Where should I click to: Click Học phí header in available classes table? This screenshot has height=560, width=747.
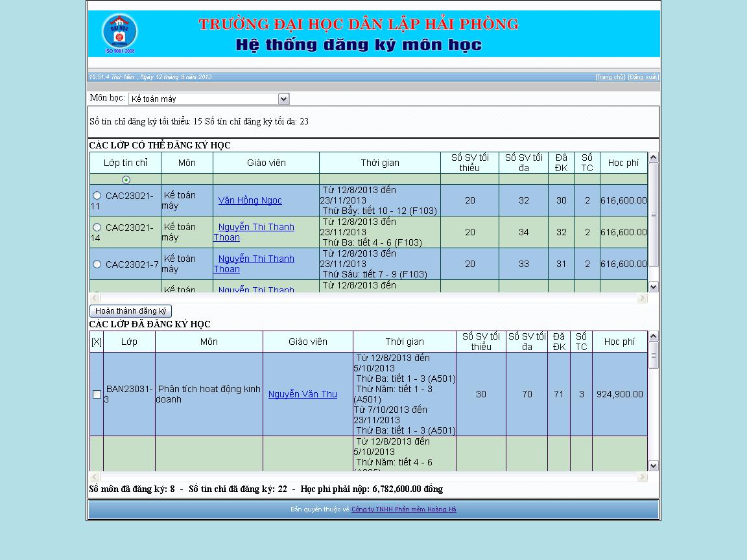624,163
